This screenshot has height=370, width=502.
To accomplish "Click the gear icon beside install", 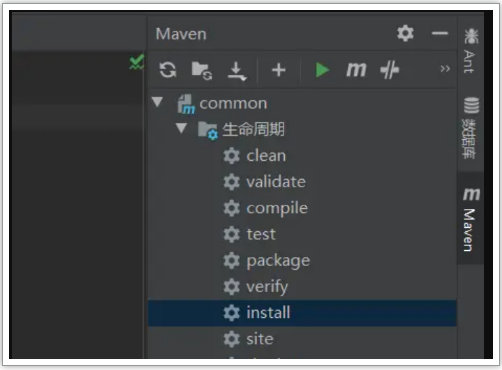I will [232, 313].
